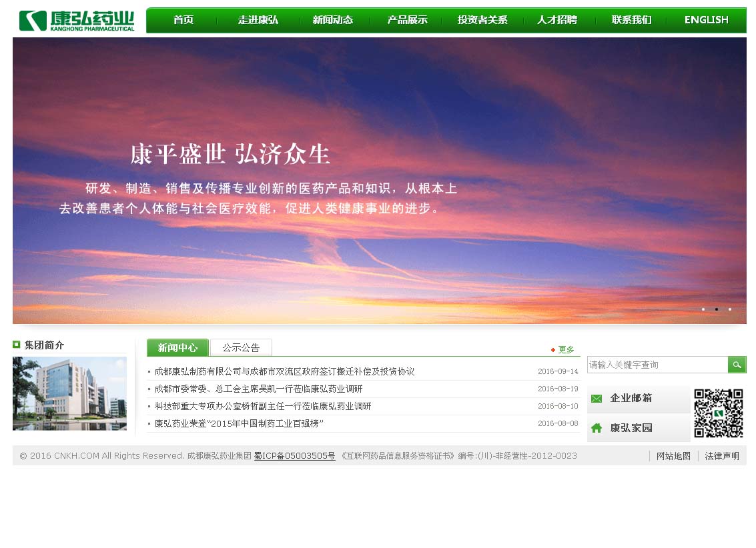Click the green search magnifier button
The height and width of the screenshot is (548, 756).
[737, 365]
